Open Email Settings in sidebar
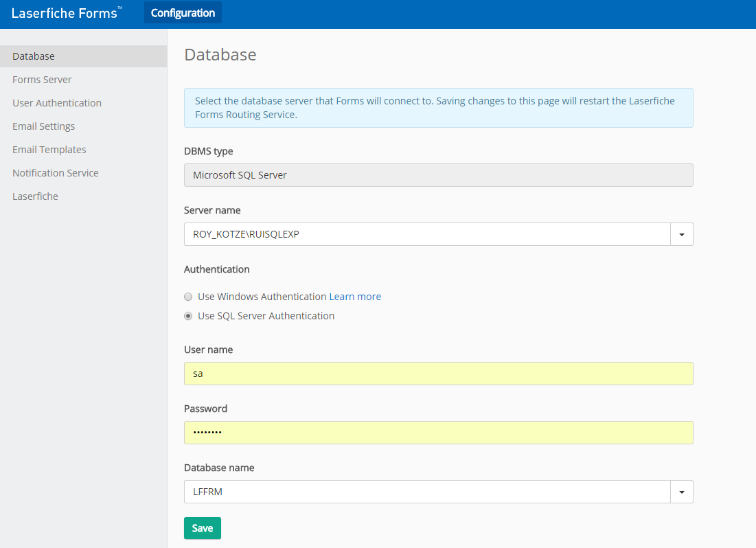Viewport: 756px width, 548px height. 43,126
